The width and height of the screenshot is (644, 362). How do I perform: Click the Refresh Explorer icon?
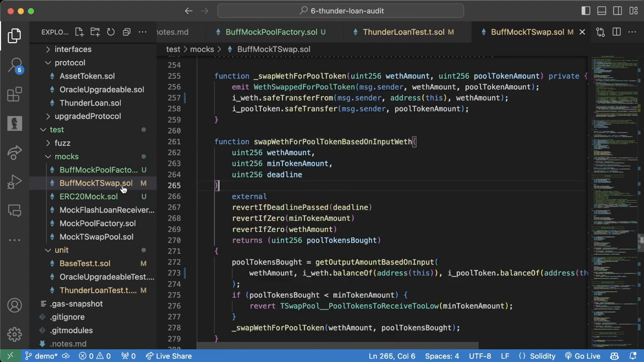[111, 32]
